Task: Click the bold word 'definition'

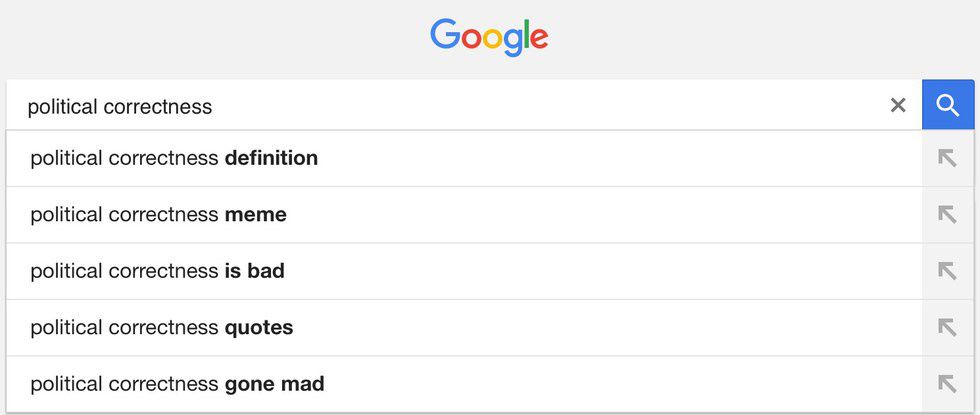Action: [271, 158]
